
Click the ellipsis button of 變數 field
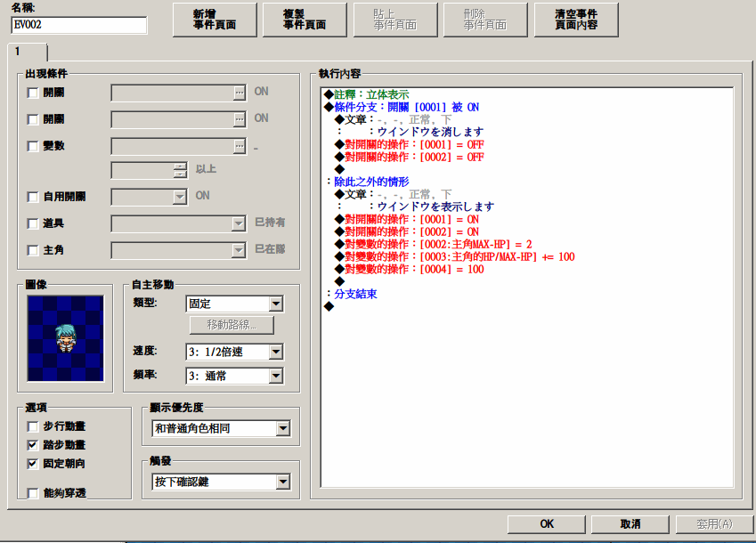coord(240,146)
